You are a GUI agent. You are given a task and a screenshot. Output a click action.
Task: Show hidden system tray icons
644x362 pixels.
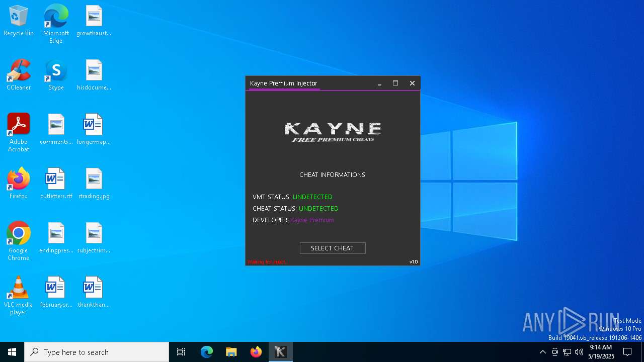[542, 352]
